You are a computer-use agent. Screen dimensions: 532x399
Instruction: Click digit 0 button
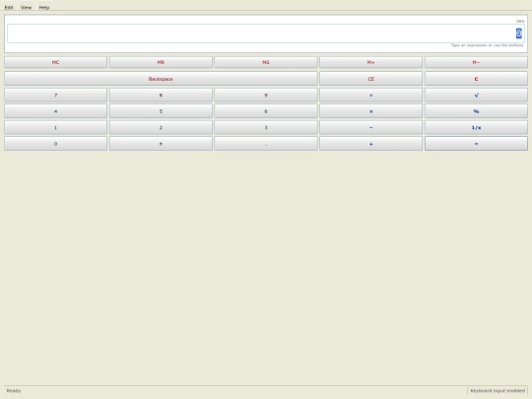pos(55,144)
